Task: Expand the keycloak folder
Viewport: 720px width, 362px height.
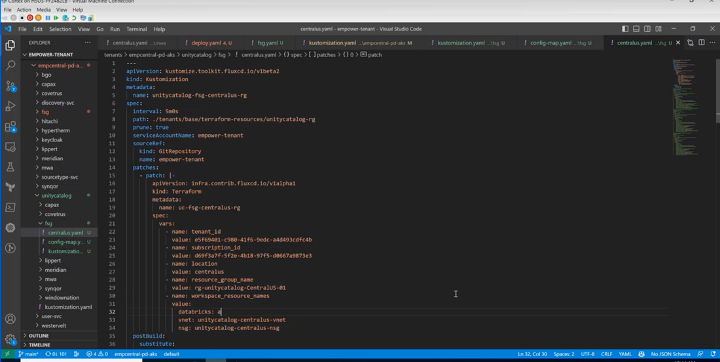Action: [51, 140]
